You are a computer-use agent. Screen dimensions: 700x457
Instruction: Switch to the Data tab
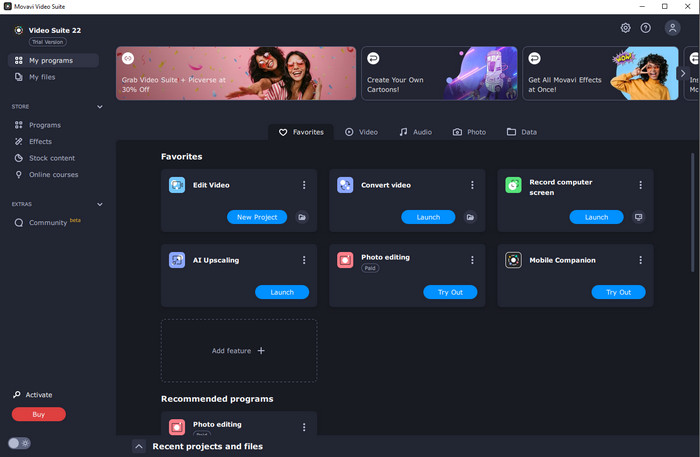point(522,132)
